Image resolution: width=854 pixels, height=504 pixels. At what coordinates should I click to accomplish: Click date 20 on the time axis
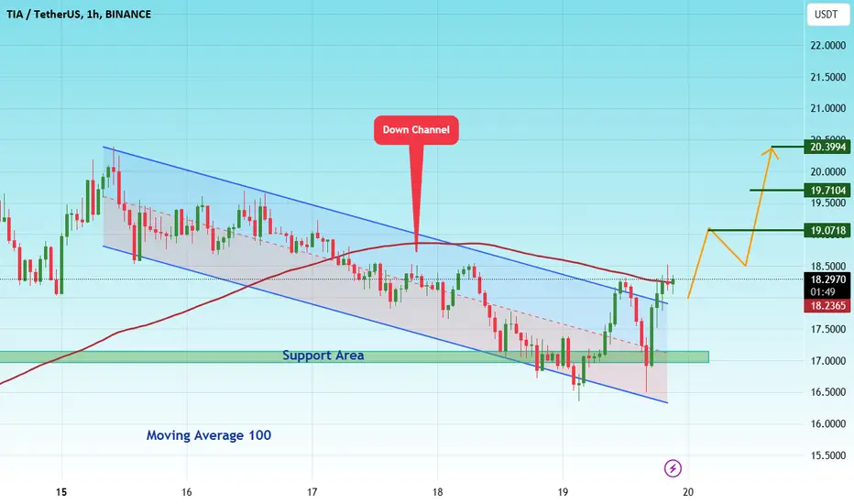pyautogui.click(x=688, y=492)
